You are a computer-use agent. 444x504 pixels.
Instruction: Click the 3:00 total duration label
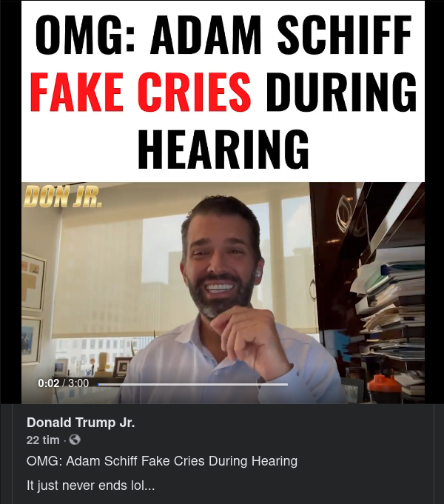point(78,383)
